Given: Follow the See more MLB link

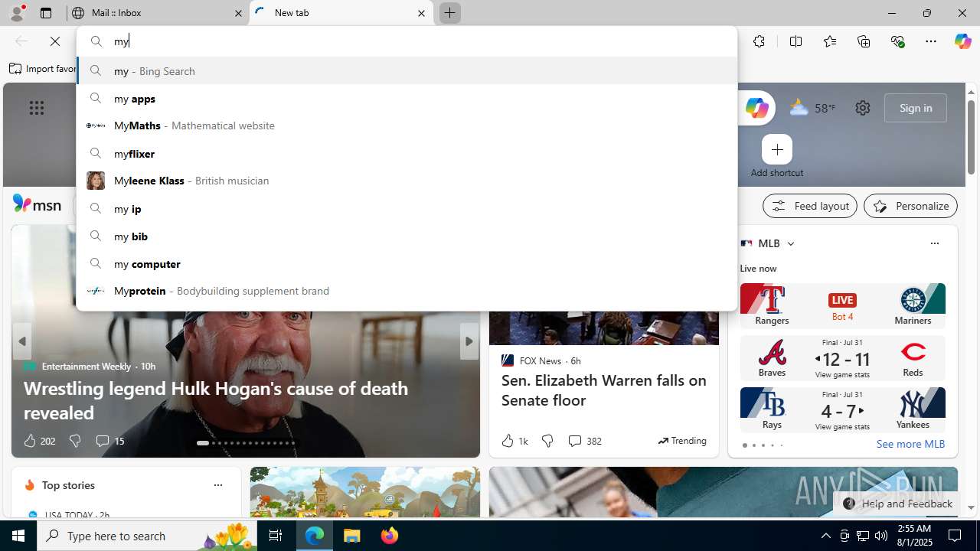Looking at the screenshot, I should 910,444.
